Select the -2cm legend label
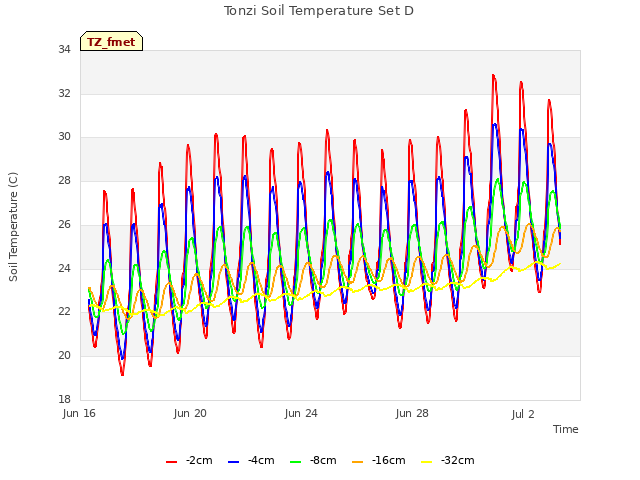 199,460
